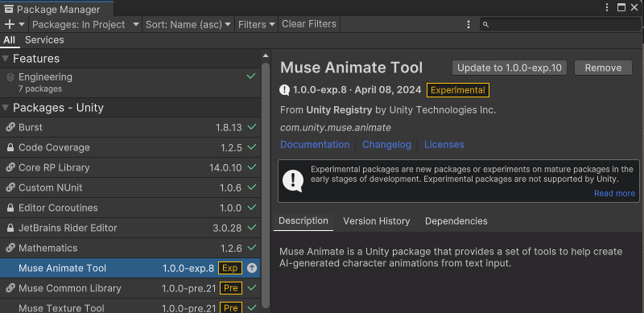
Task: Click the Mathematics link icon
Action: tap(10, 248)
